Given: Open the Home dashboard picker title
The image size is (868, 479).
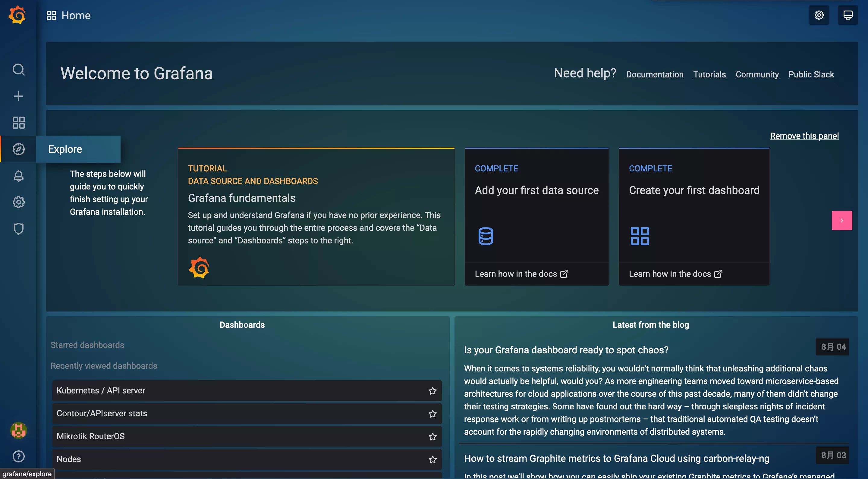Looking at the screenshot, I should pos(76,15).
